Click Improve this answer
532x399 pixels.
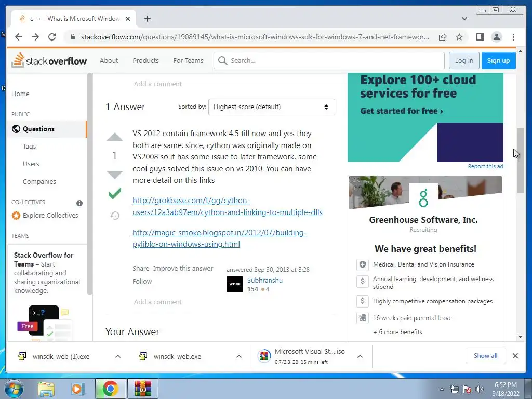point(183,268)
